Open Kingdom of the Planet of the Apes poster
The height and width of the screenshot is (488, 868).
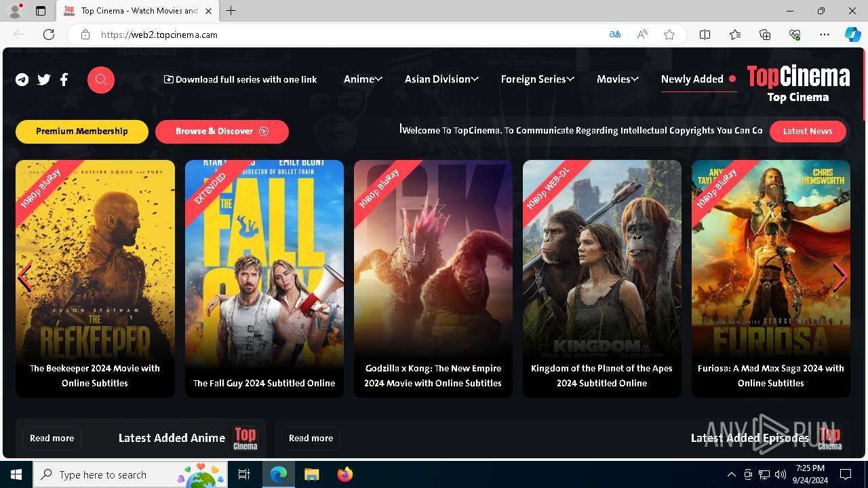[x=602, y=279]
